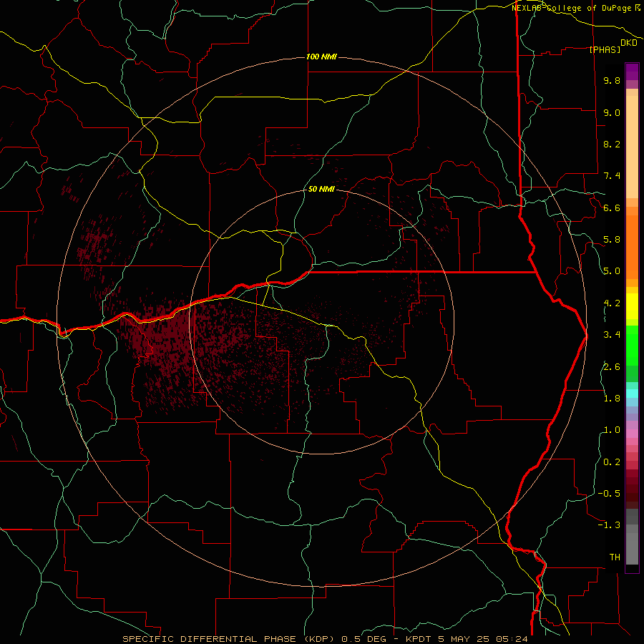Click the 2.6 scale value

click(612, 367)
